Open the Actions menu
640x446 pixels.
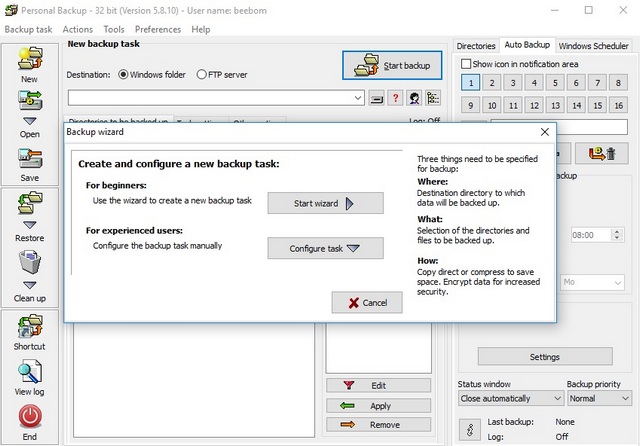coord(78,29)
